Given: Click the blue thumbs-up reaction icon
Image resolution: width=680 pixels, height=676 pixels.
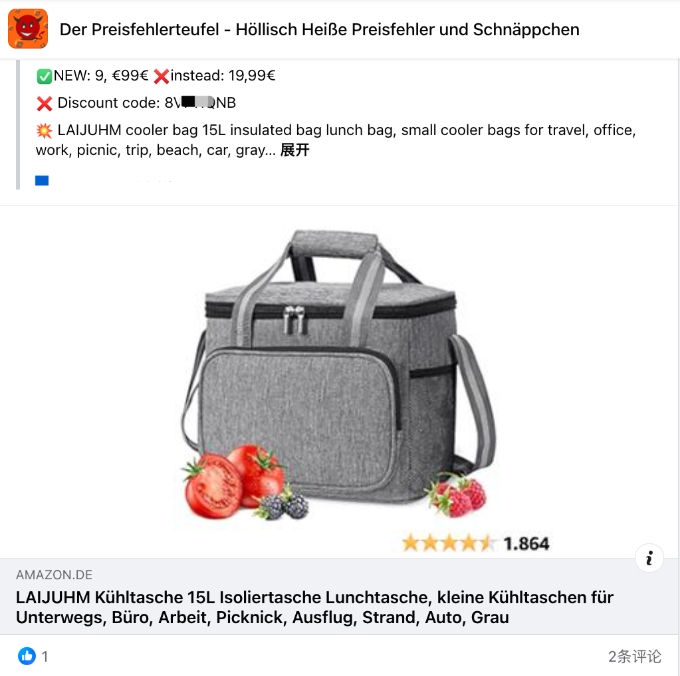Looking at the screenshot, I should (27, 656).
